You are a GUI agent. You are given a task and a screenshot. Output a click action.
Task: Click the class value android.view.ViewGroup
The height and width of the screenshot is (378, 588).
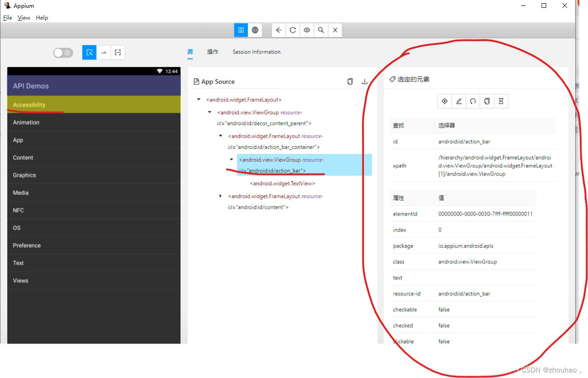click(x=468, y=262)
